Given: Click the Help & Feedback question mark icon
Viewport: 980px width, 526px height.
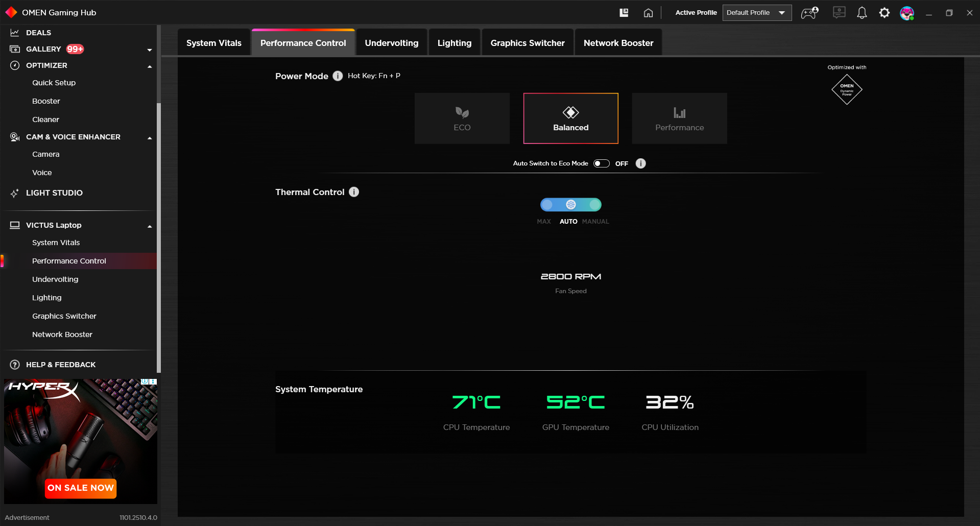Looking at the screenshot, I should pyautogui.click(x=15, y=365).
